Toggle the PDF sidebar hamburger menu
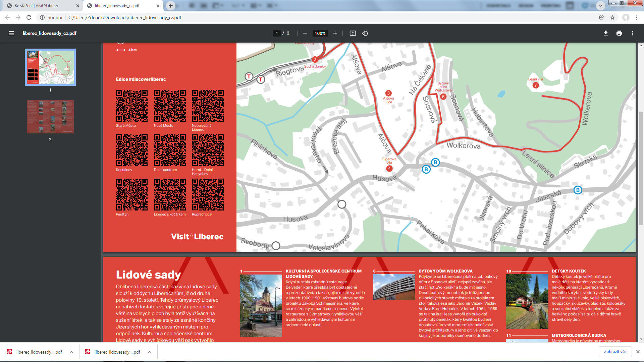 (11, 33)
